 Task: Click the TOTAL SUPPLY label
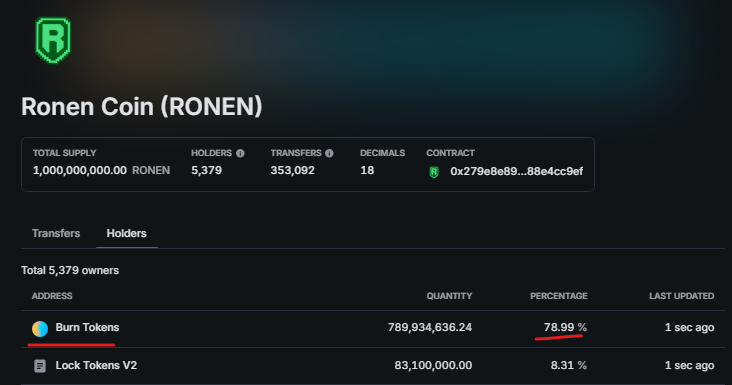pyautogui.click(x=64, y=153)
